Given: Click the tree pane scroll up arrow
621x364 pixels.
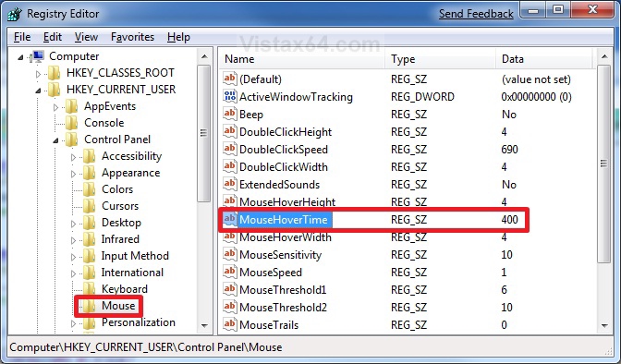Looking at the screenshot, I should (204, 56).
